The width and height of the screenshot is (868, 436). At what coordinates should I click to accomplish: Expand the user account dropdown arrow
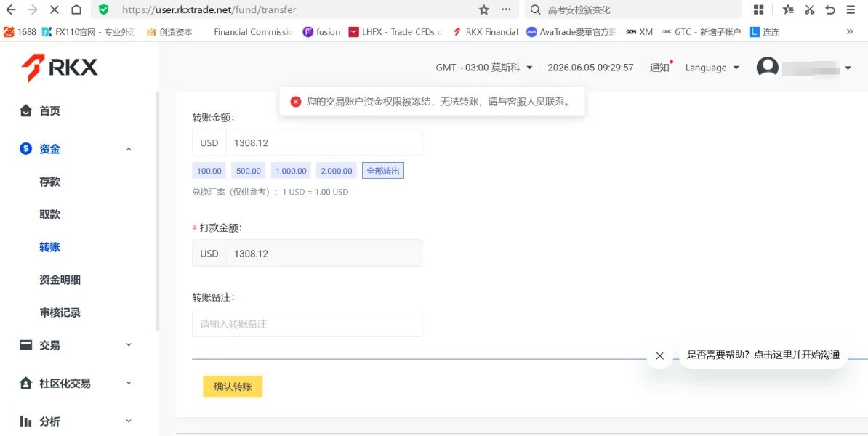848,68
